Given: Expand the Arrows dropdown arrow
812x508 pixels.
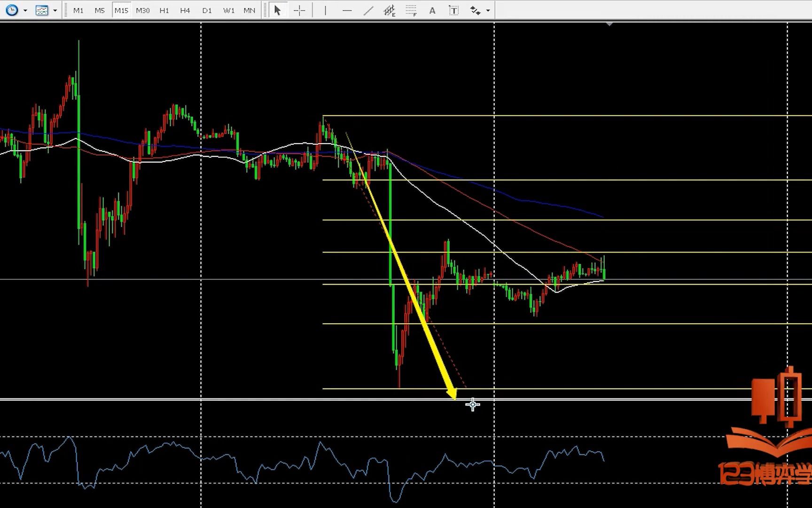Looking at the screenshot, I should (488, 10).
